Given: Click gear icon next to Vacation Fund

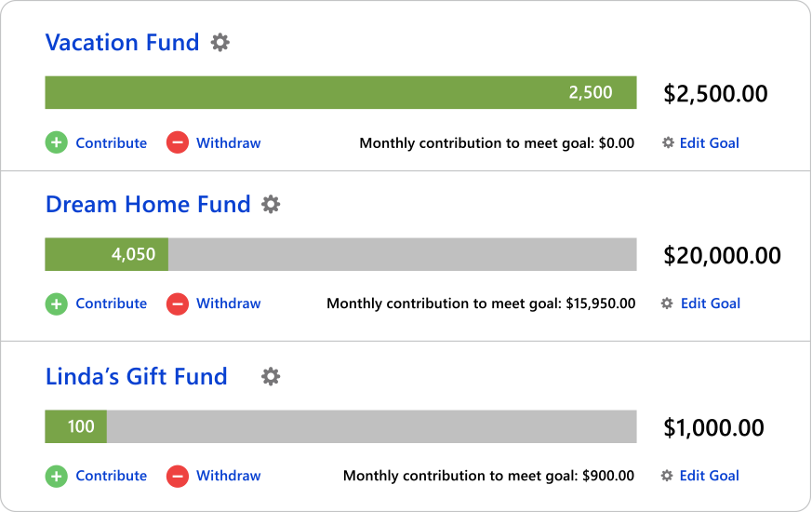Looking at the screenshot, I should [220, 42].
